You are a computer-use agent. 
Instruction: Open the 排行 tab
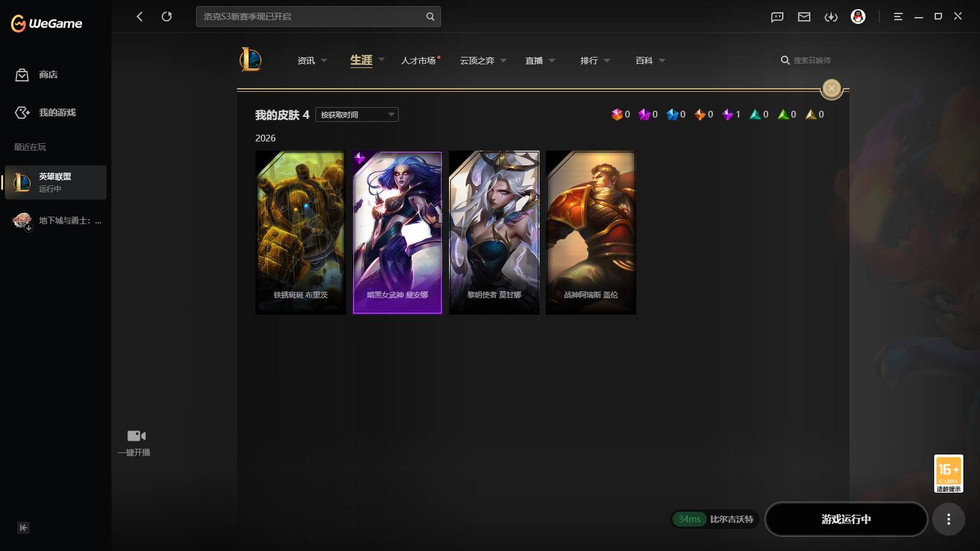click(589, 61)
